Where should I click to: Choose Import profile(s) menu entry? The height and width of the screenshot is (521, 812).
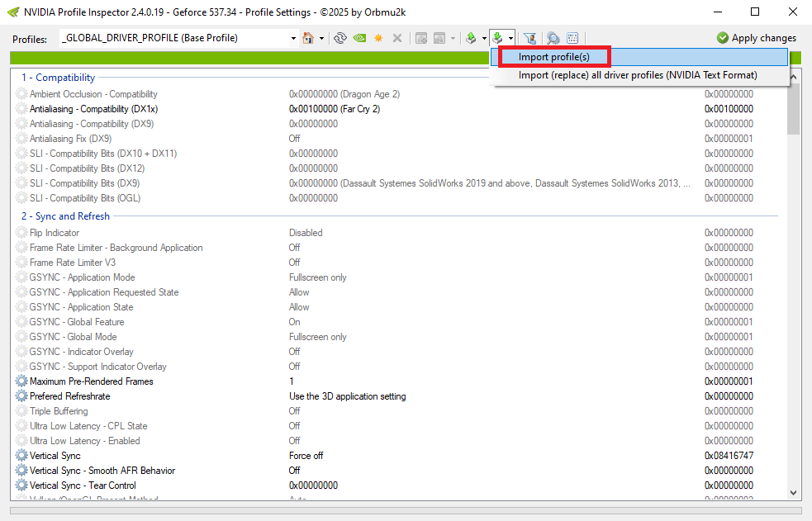click(639, 57)
